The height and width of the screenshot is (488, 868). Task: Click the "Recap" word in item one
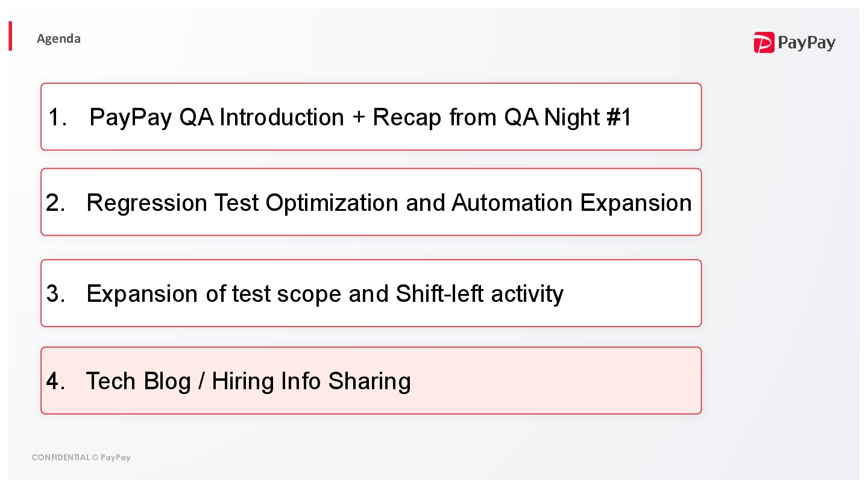407,117
